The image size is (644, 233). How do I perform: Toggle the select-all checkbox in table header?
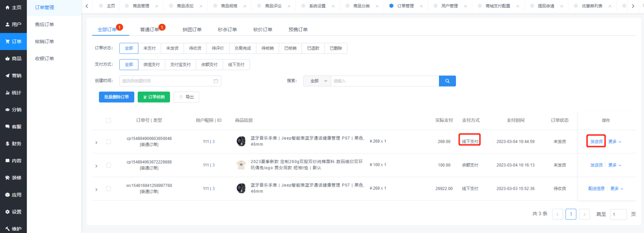click(109, 120)
